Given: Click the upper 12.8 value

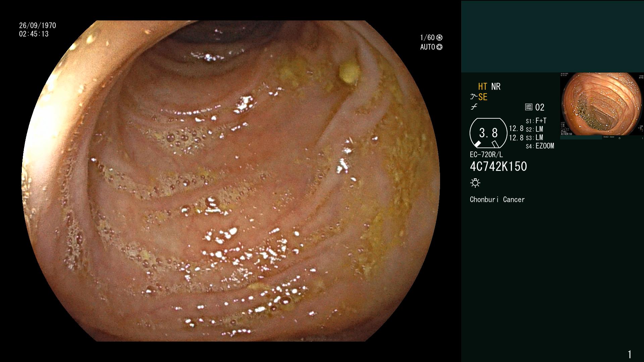Looking at the screenshot, I should coord(516,129).
